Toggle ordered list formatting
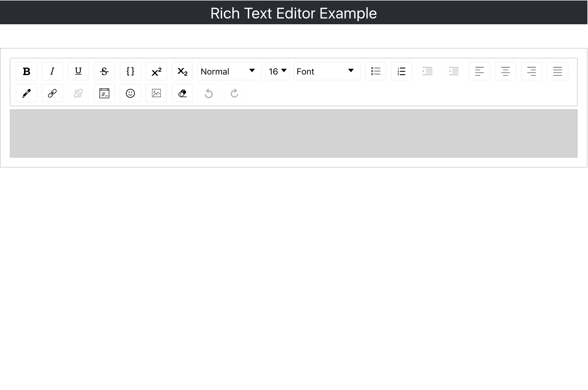This screenshot has width=588, height=390. tap(401, 71)
